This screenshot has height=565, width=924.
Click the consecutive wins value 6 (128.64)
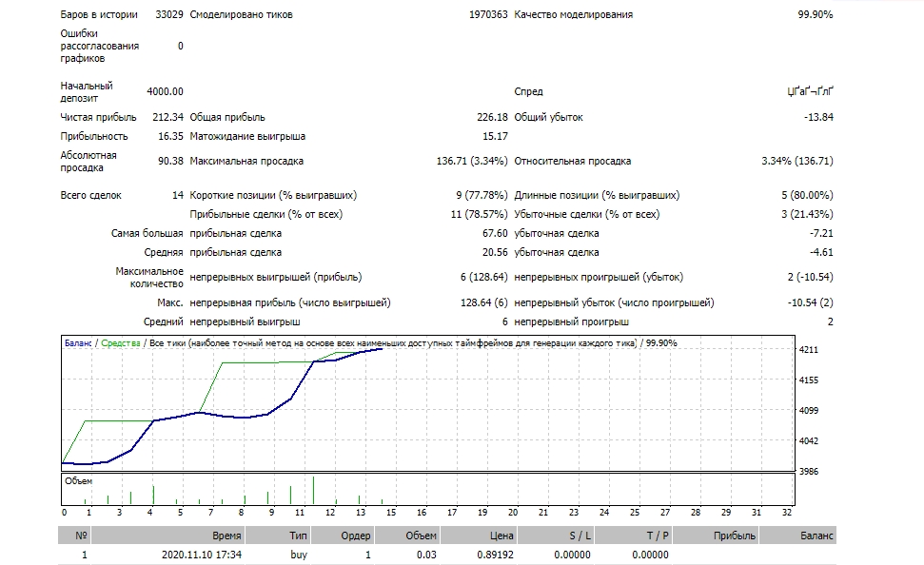[x=483, y=277]
